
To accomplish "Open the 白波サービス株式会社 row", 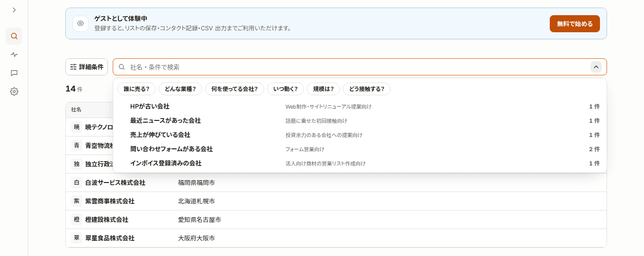I will 336,183.
